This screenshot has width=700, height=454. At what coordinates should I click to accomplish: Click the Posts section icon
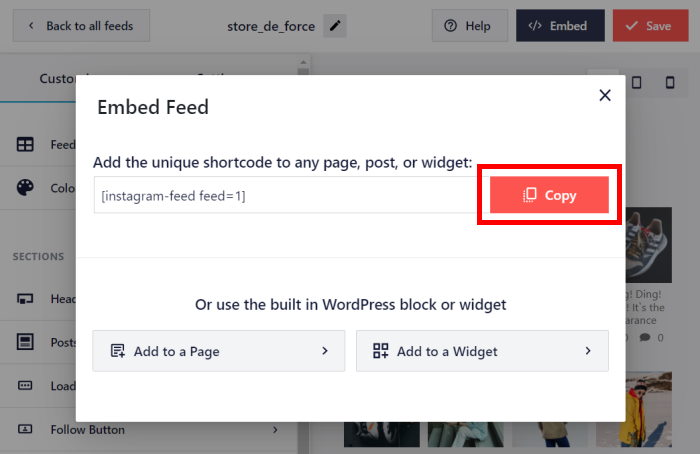[x=26, y=342]
